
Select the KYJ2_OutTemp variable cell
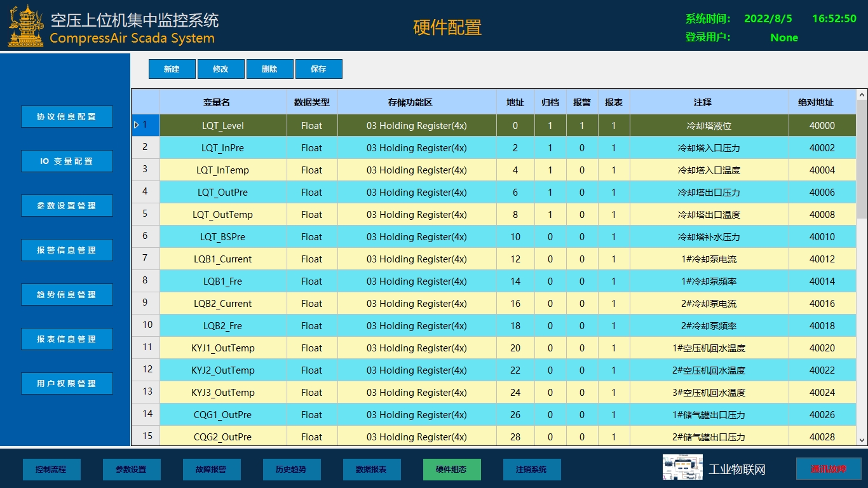tap(223, 370)
